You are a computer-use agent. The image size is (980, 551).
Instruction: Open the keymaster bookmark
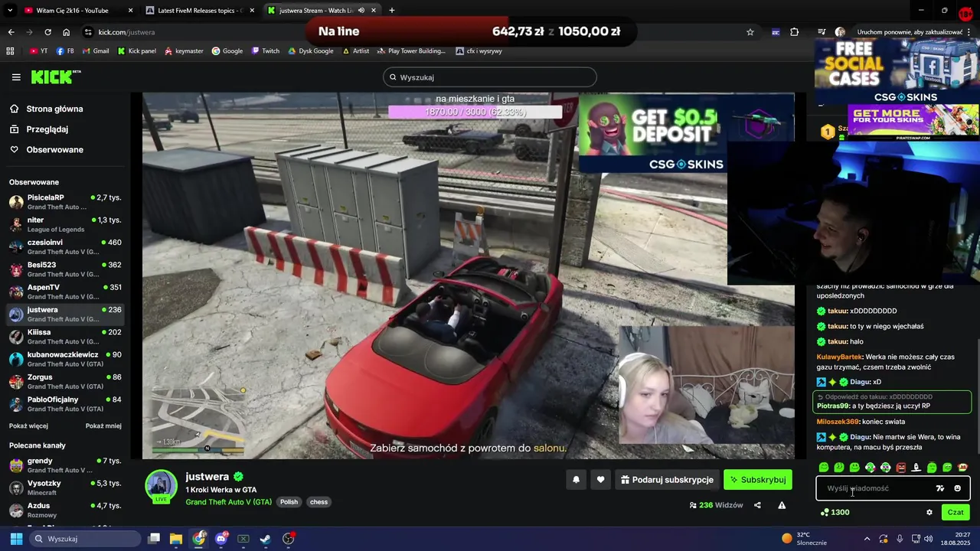(x=184, y=51)
